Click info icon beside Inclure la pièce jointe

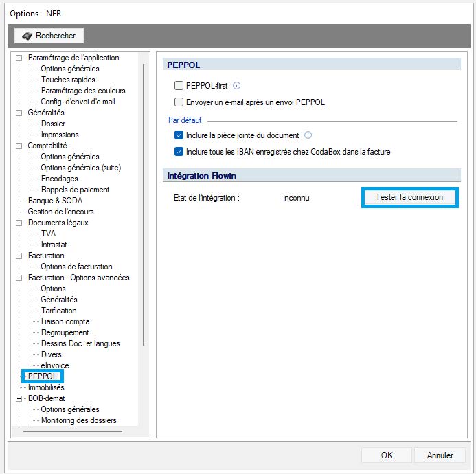308,135
